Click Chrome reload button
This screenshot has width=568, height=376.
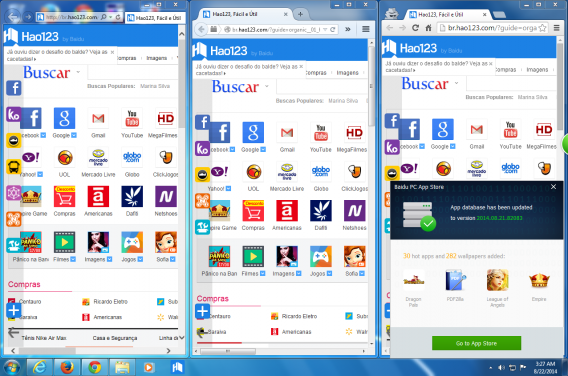[415, 28]
